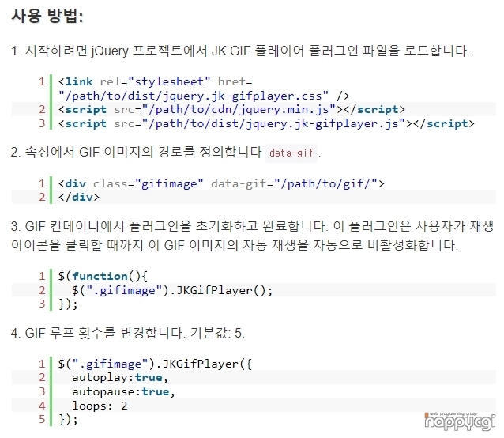Click the heading '사용 방법:'
The width and height of the screenshot is (504, 438).
[x=47, y=16]
